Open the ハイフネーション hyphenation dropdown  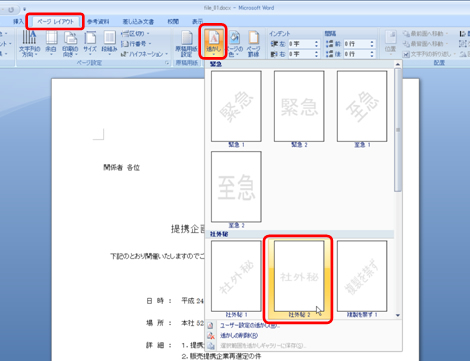coord(144,54)
